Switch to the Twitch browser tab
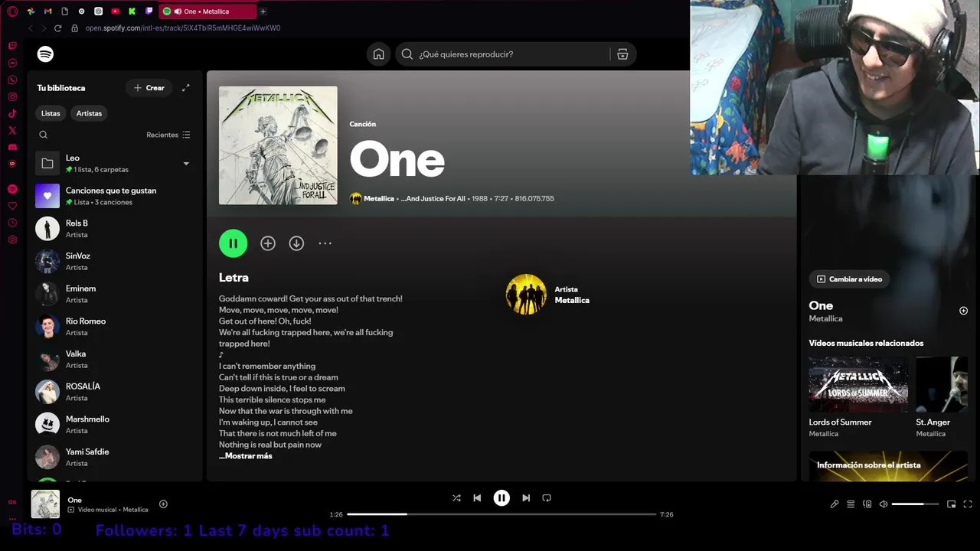 coord(149,11)
